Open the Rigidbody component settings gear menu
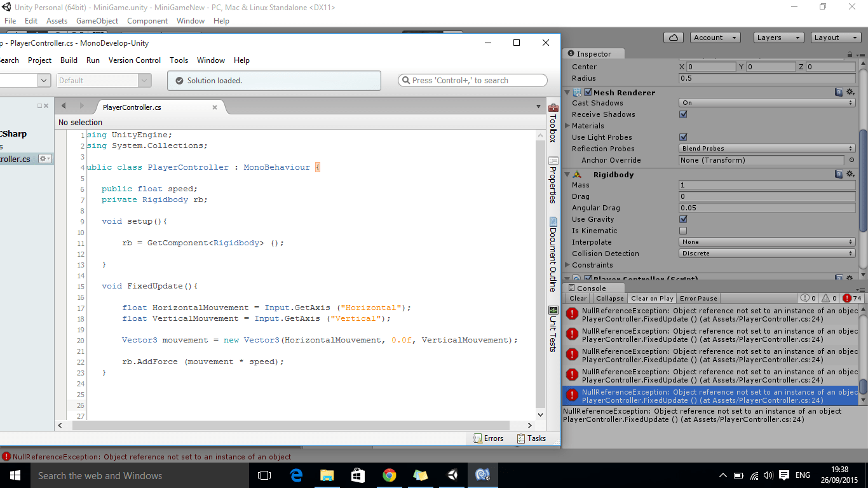The image size is (868, 488). tap(850, 173)
